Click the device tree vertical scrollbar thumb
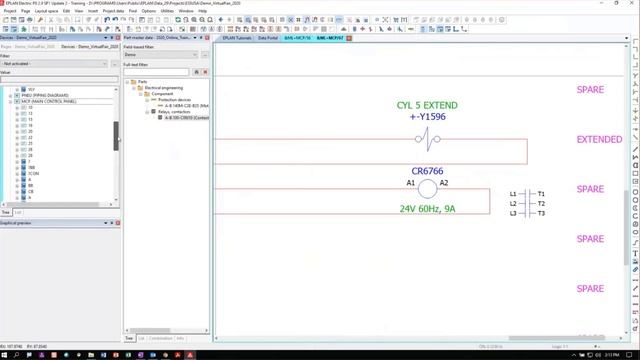This screenshot has height=360, width=640. [116, 136]
